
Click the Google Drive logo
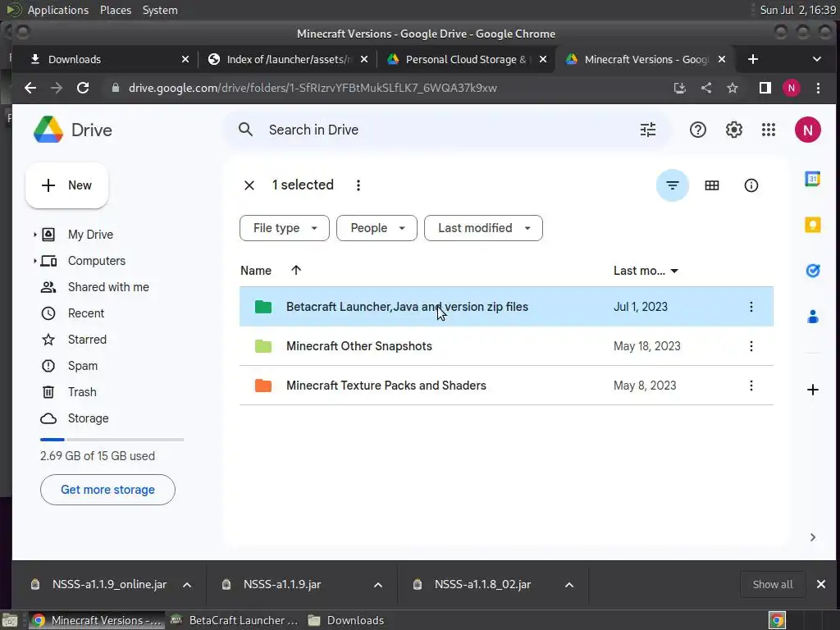(x=48, y=130)
